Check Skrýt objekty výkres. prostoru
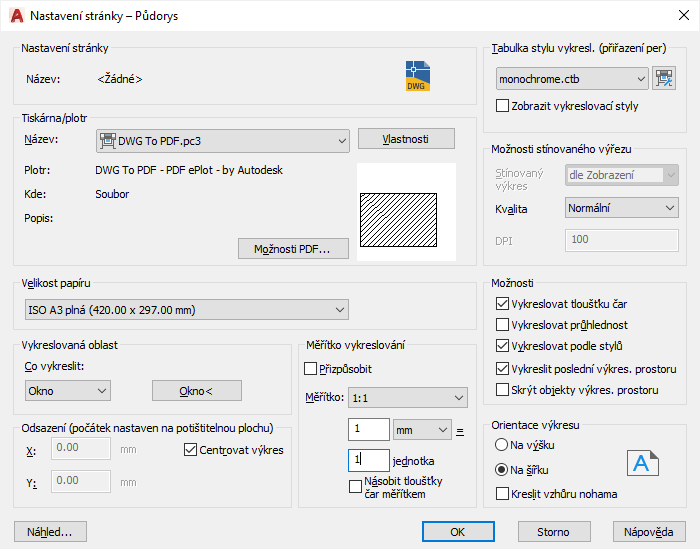The image size is (700, 549). [502, 390]
